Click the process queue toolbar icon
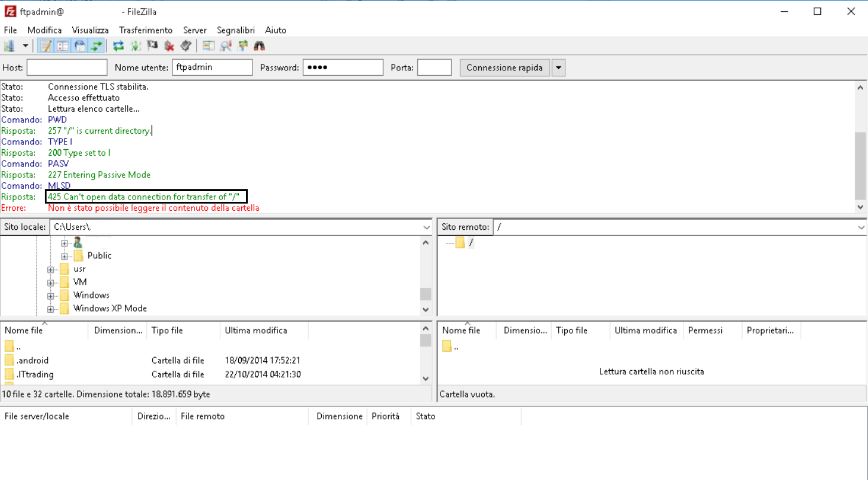Image resolution: width=868 pixels, height=480 pixels. pos(136,46)
